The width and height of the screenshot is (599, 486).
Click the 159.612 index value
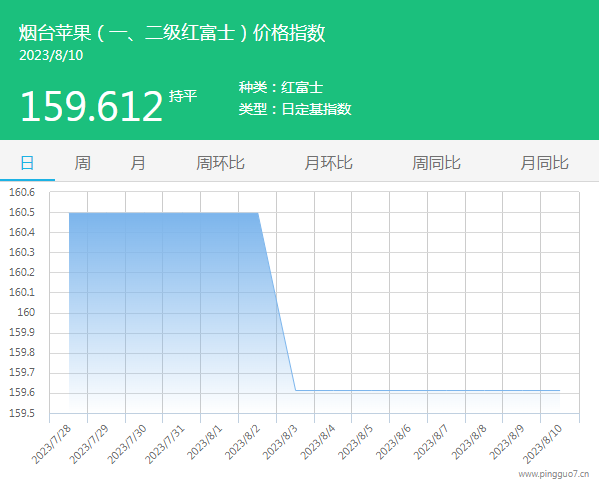pos(92,106)
